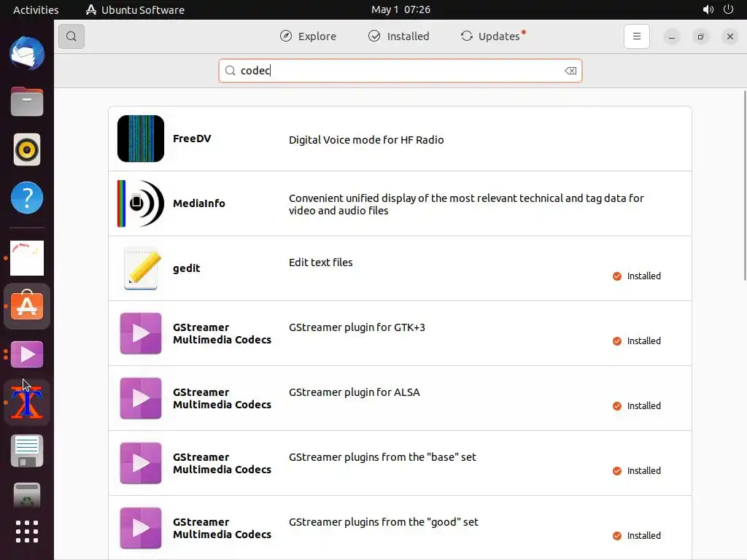Minimize the Ubuntu Software window
Image resolution: width=747 pixels, height=560 pixels.
672,36
